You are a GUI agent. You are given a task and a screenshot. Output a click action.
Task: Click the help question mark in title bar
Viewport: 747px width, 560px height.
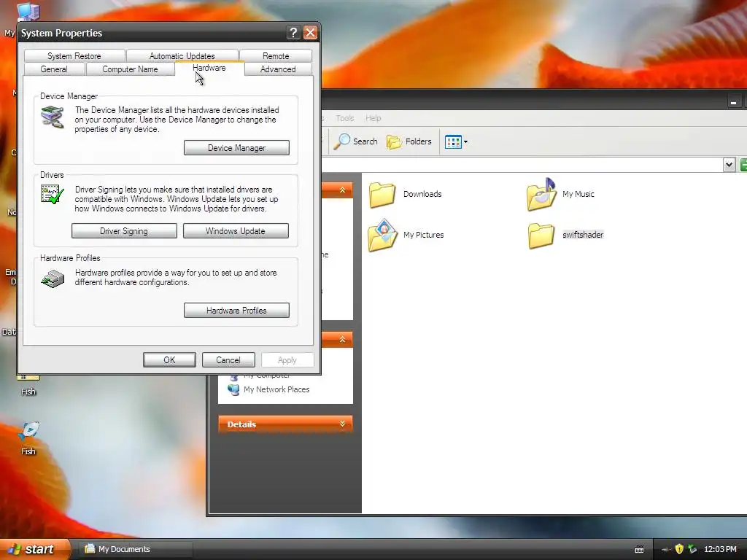pos(293,32)
